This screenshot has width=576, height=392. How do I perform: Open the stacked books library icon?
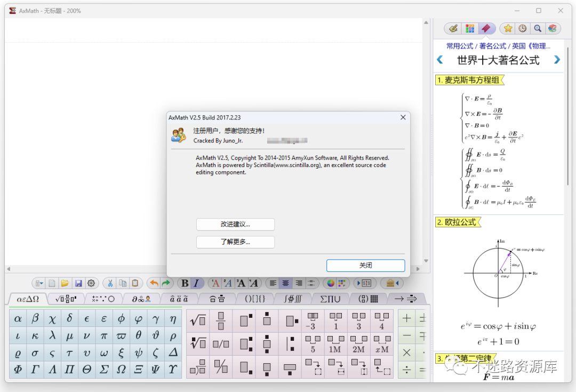[552, 28]
